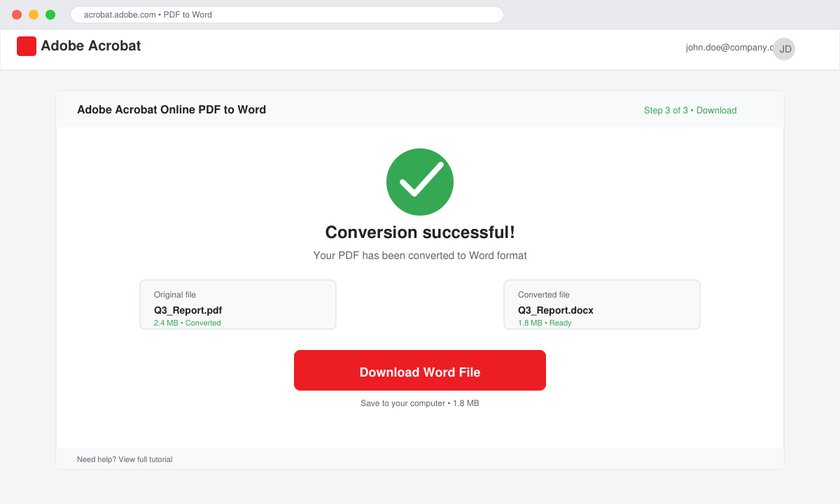Viewport: 840px width, 504px height.
Task: Click the Adobe Acrobat Online PDF to Word title
Action: [x=171, y=109]
